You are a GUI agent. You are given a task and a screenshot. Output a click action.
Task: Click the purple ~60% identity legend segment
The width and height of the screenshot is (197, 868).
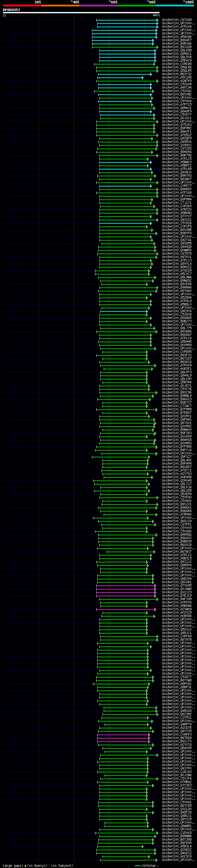pos(99,6)
